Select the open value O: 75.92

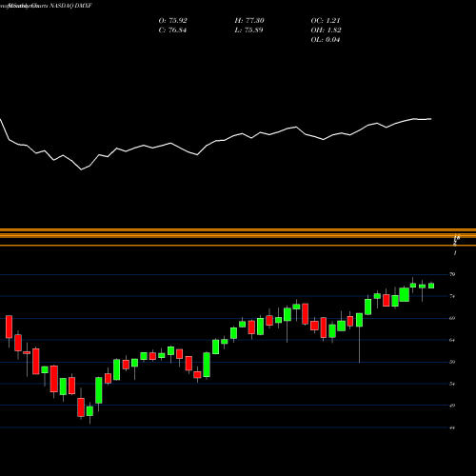[173, 21]
